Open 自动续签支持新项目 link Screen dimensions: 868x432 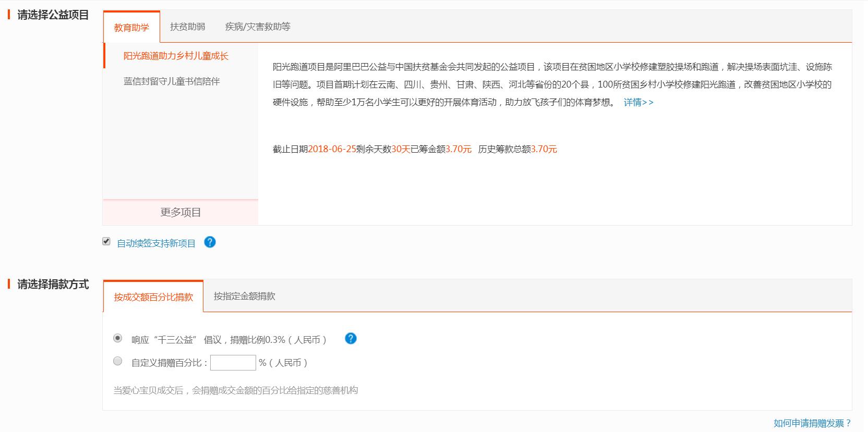click(156, 243)
